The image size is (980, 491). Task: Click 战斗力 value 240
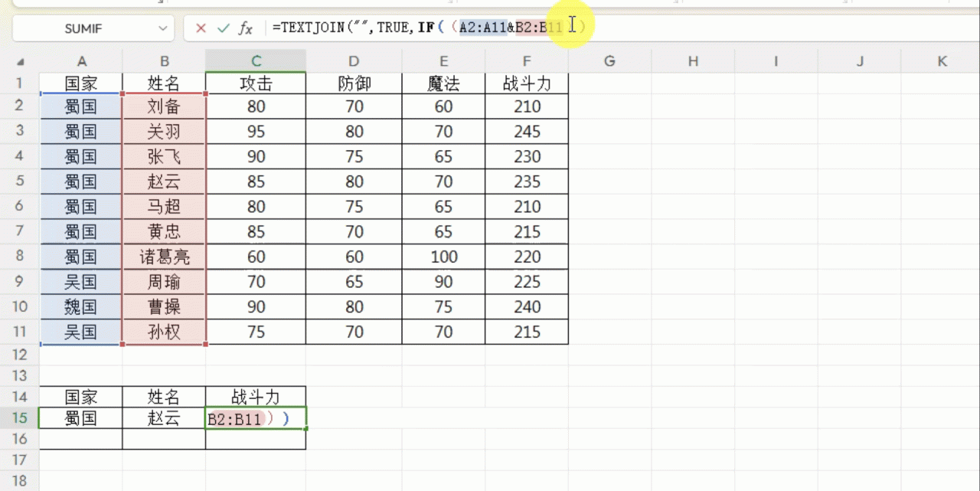[x=527, y=306]
